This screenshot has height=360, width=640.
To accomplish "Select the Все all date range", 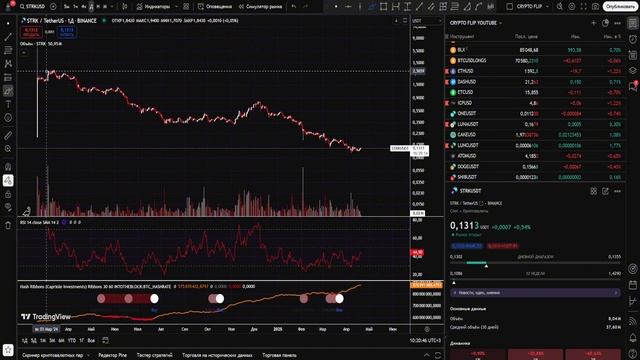I will pos(91,340).
